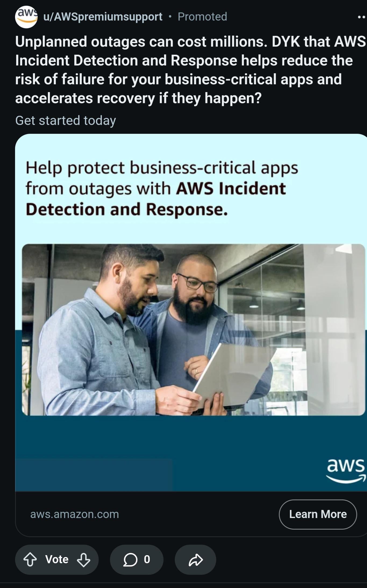Click the Vote label
The width and height of the screenshot is (367, 588).
point(57,559)
